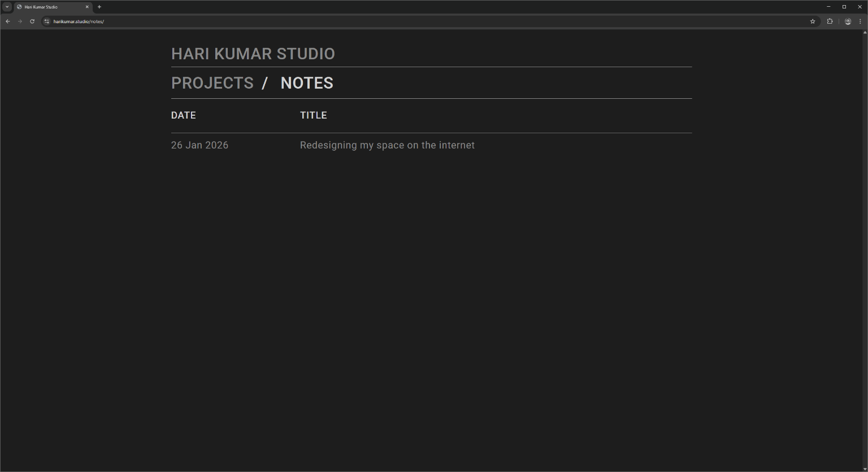Close the Hari Kumar Studio tab
Viewport: 868px width, 472px height.
tap(87, 7)
